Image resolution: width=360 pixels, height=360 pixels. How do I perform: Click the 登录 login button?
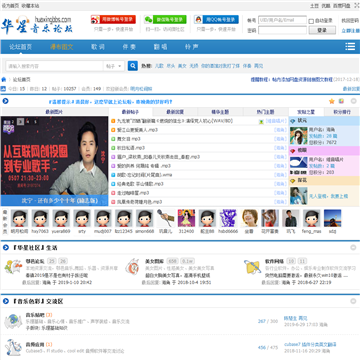(322, 30)
